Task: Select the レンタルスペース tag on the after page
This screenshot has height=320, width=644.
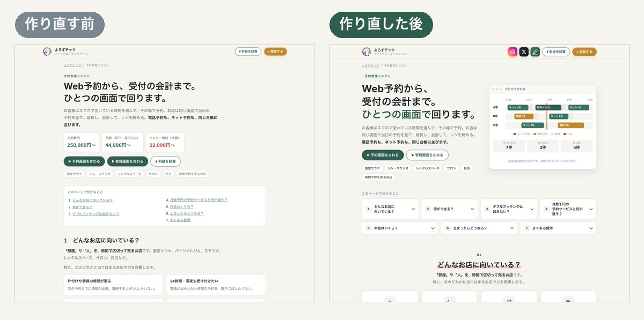Action: (x=428, y=168)
